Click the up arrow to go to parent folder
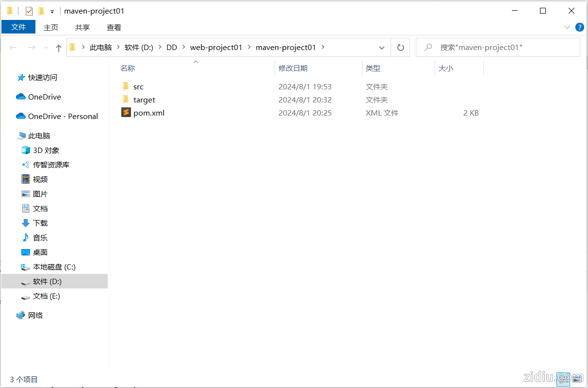 pos(58,47)
